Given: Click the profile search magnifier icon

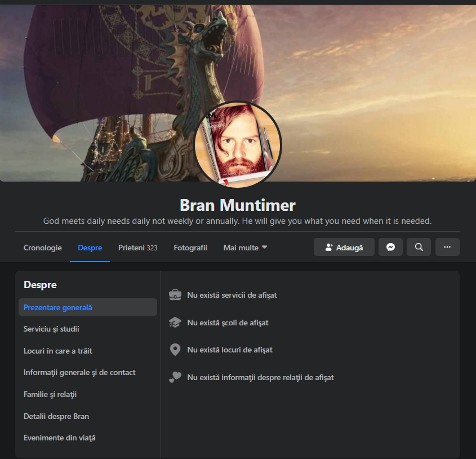Looking at the screenshot, I should click(x=419, y=247).
